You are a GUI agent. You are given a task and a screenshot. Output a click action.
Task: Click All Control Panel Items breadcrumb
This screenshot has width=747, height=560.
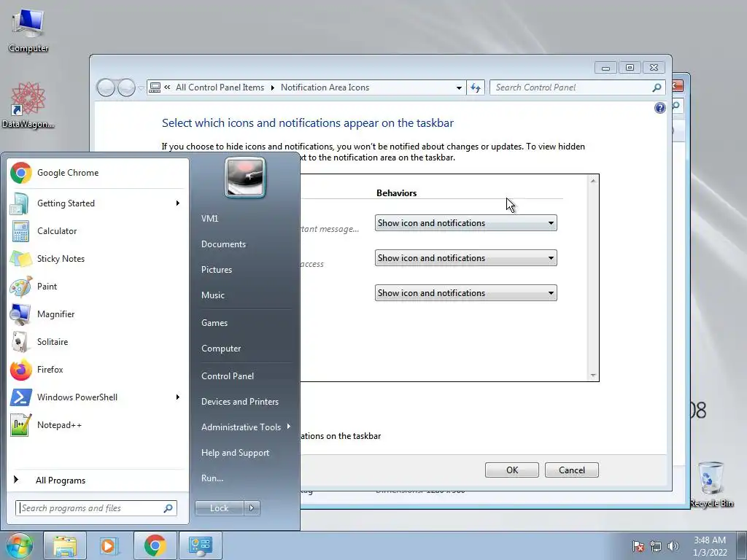coord(220,87)
